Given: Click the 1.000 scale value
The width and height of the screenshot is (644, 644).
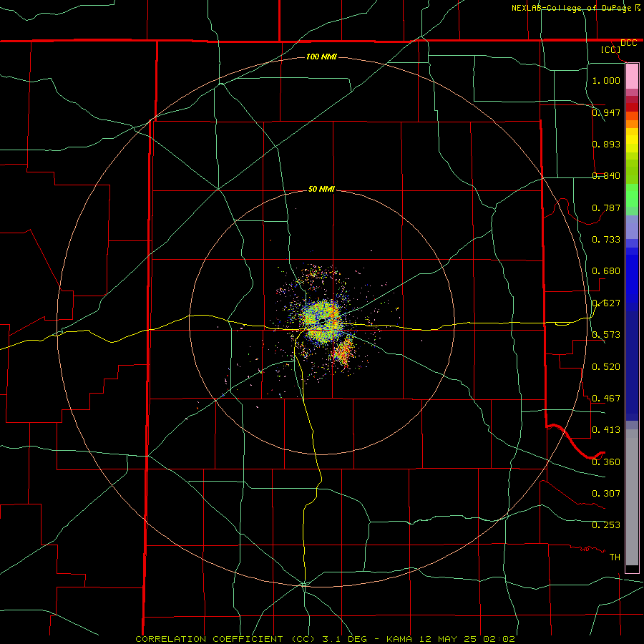Looking at the screenshot, I should click(x=606, y=80).
